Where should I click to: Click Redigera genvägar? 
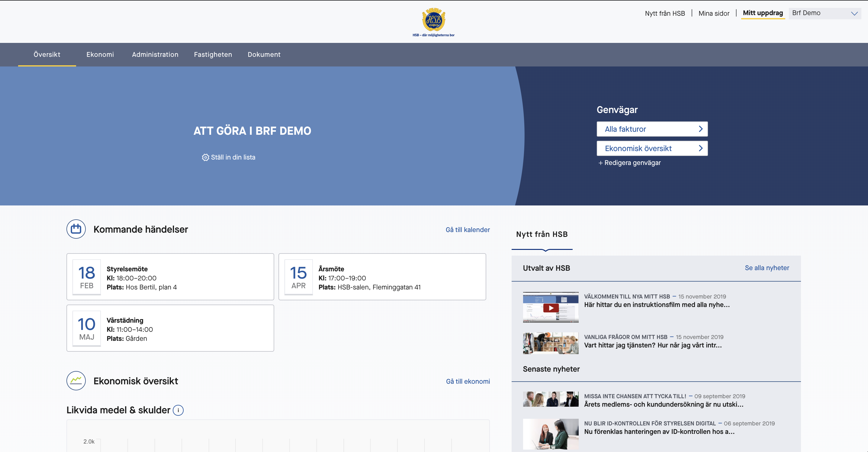[629, 163]
